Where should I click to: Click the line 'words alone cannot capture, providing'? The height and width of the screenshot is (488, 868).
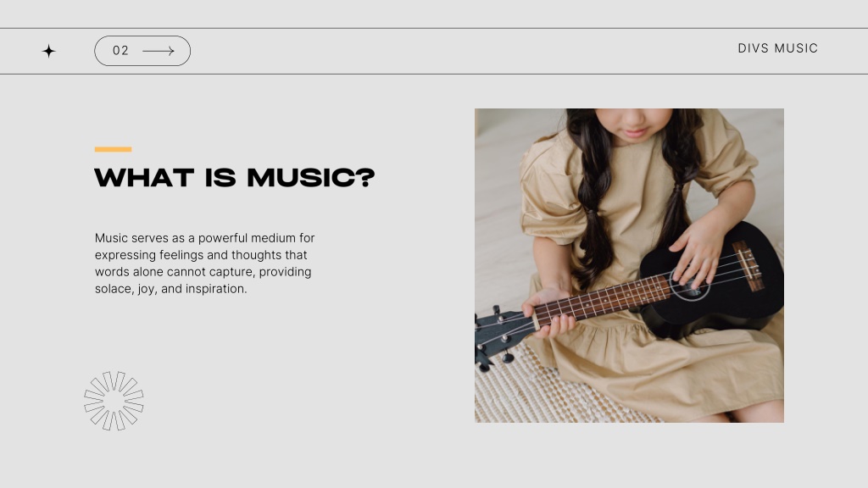203,272
